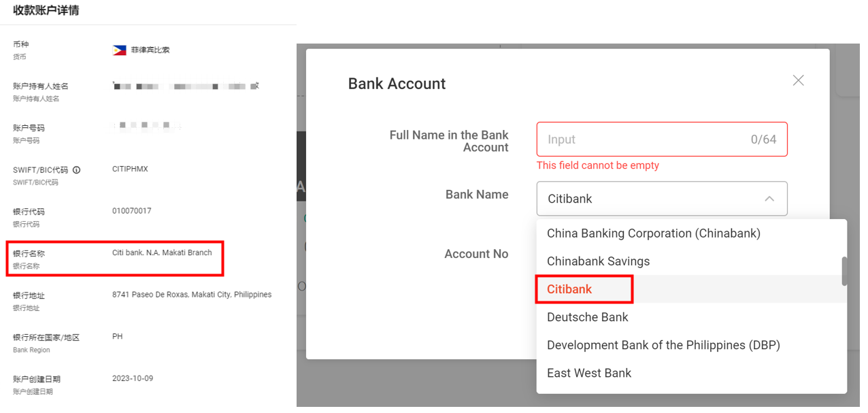Pick Deutsche Bank from the list
The width and height of the screenshot is (868, 413).
click(587, 317)
